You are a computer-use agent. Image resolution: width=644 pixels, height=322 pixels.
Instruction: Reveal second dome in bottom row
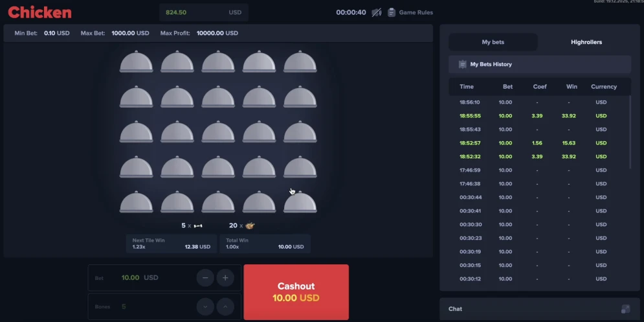point(177,201)
